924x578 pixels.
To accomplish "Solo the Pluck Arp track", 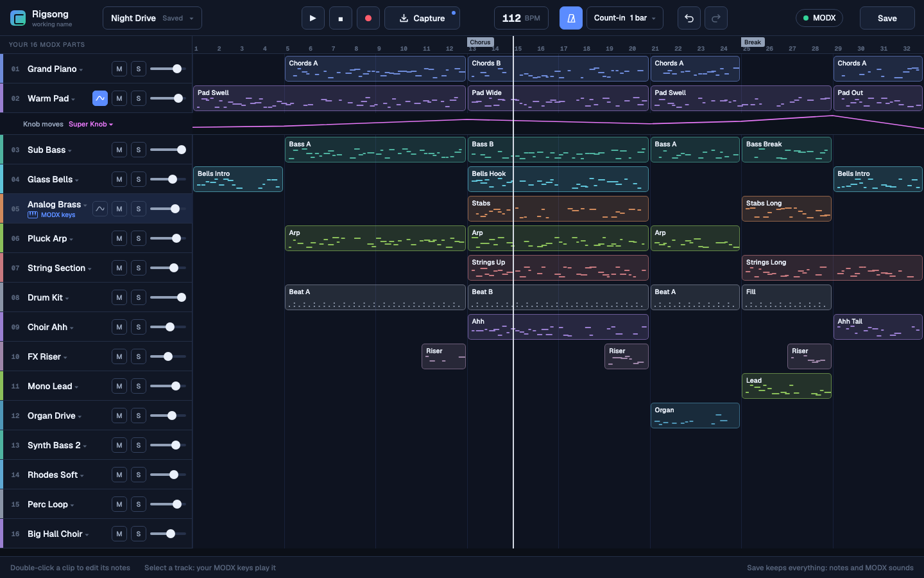I will click(x=139, y=238).
